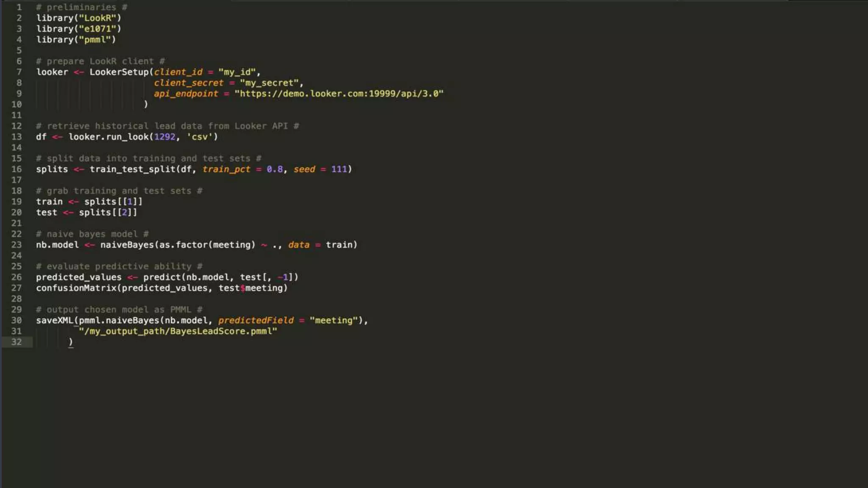Click the train_test_split function name

132,169
